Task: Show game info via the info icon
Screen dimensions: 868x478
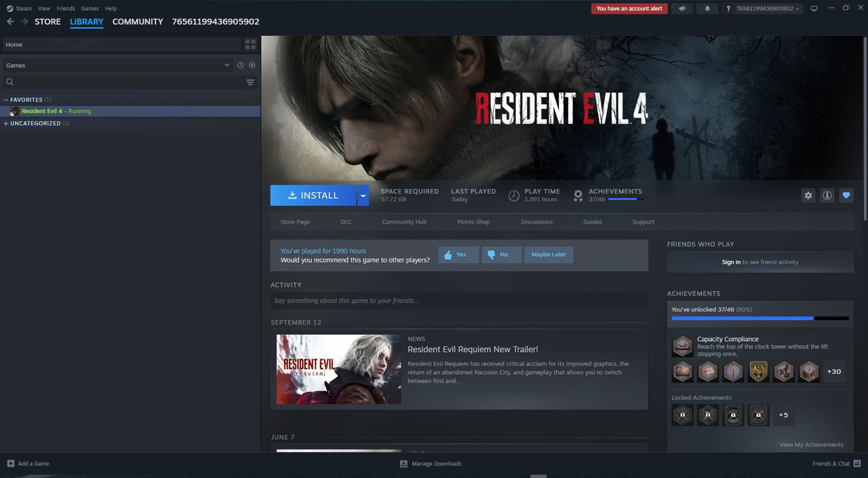Action: click(x=827, y=195)
